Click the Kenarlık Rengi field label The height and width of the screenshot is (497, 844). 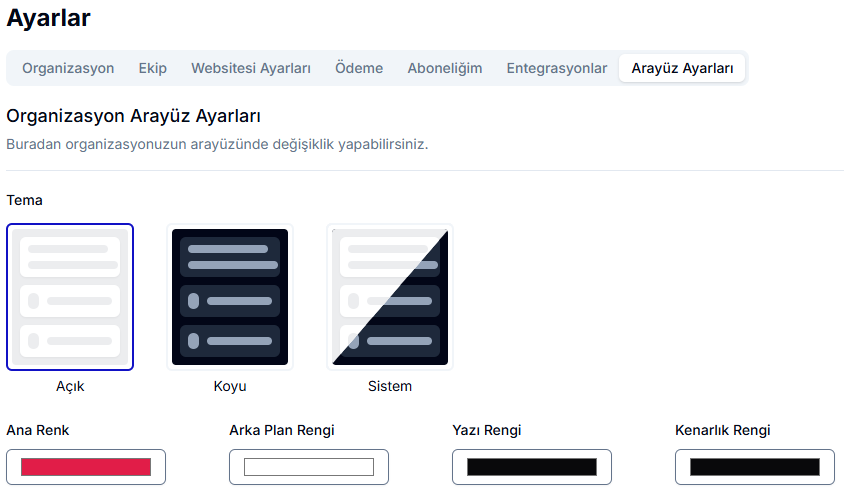tap(722, 430)
